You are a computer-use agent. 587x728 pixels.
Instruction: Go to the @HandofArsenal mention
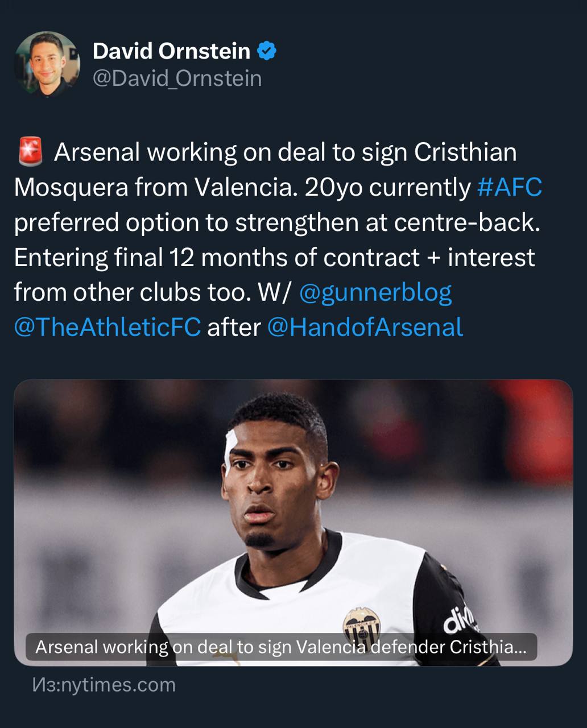(x=365, y=327)
